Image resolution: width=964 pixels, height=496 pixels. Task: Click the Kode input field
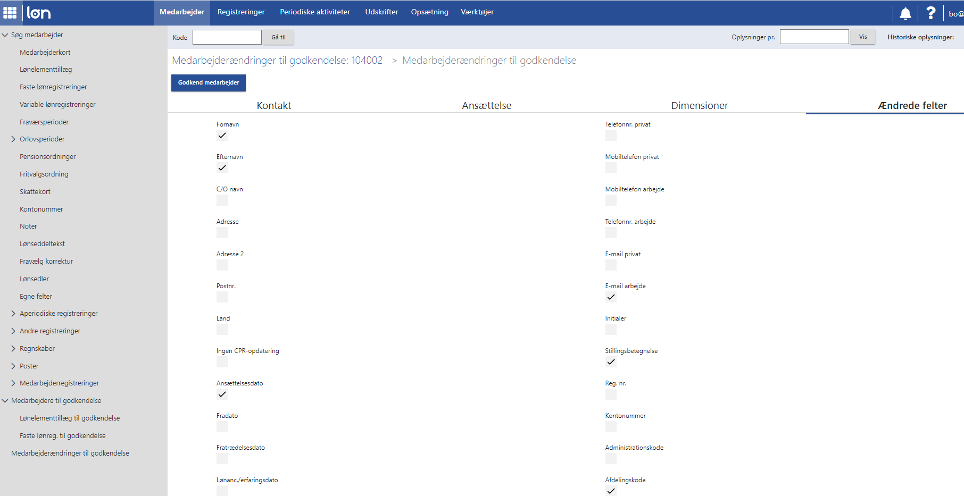pyautogui.click(x=227, y=37)
